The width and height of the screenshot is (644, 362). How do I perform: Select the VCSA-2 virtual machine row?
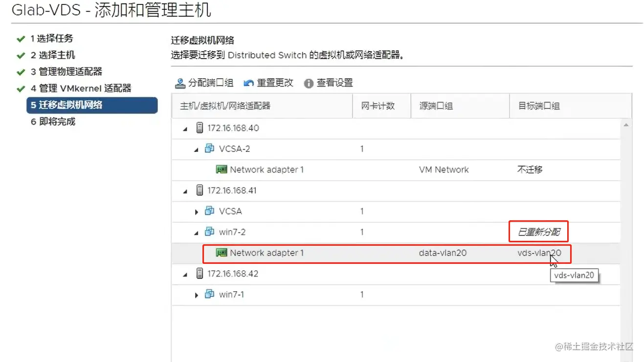click(396, 149)
